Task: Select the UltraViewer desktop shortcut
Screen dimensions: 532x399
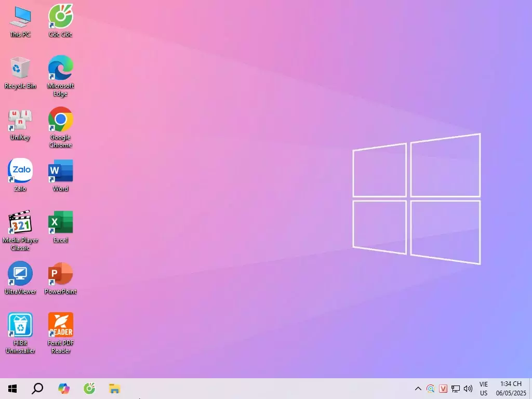Action: click(20, 278)
